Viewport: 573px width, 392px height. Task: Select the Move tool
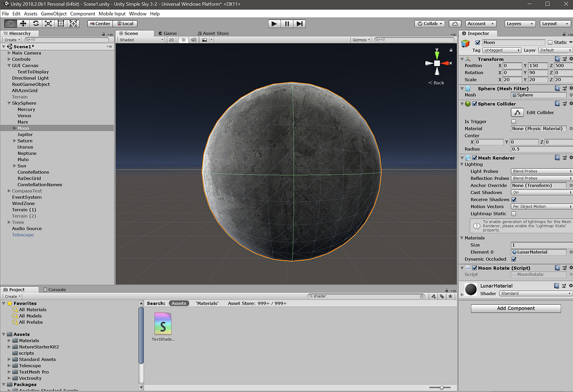click(23, 23)
